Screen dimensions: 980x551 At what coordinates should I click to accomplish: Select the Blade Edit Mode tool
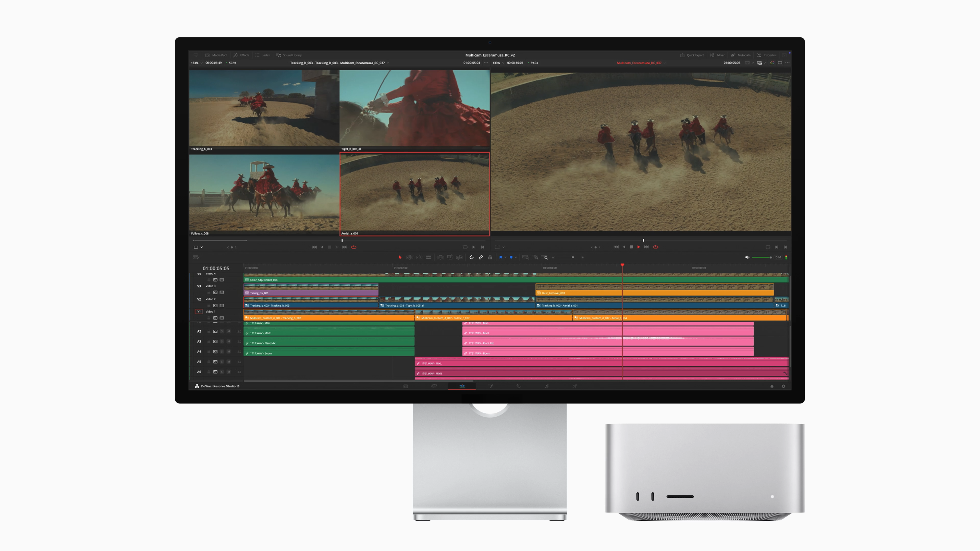[428, 257]
